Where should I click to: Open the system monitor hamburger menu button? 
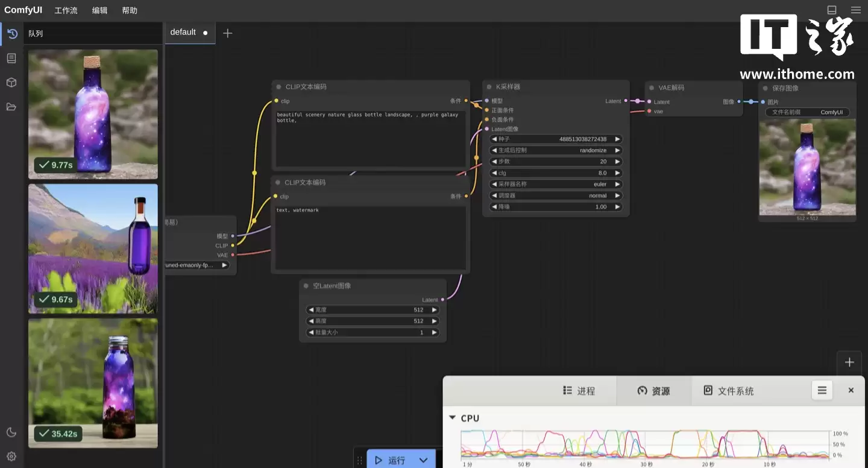[822, 390]
